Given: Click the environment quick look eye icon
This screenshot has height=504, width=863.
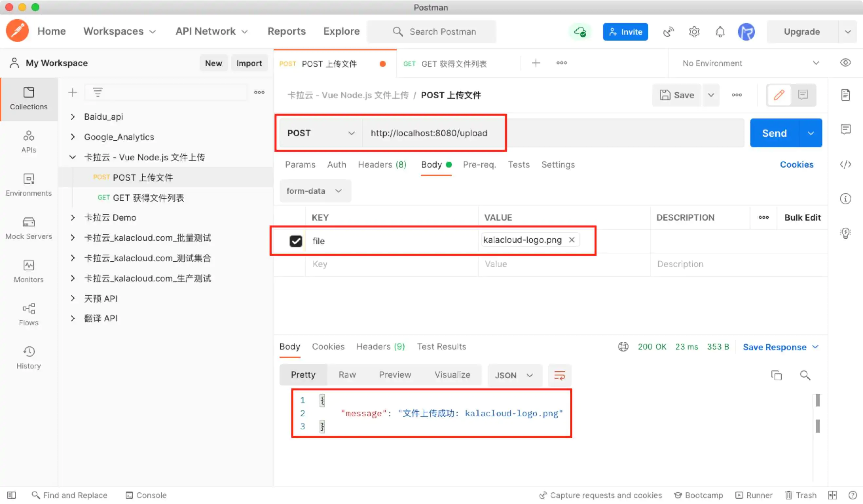Looking at the screenshot, I should coord(845,63).
